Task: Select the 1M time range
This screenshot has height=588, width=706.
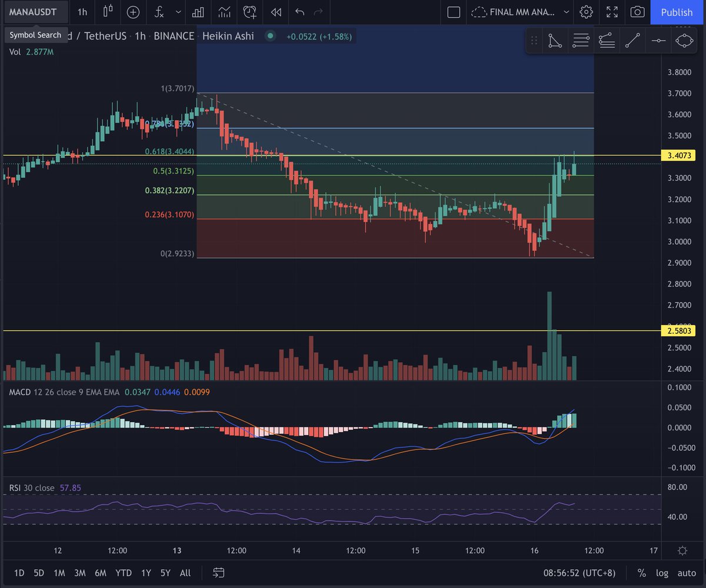Action: point(59,572)
